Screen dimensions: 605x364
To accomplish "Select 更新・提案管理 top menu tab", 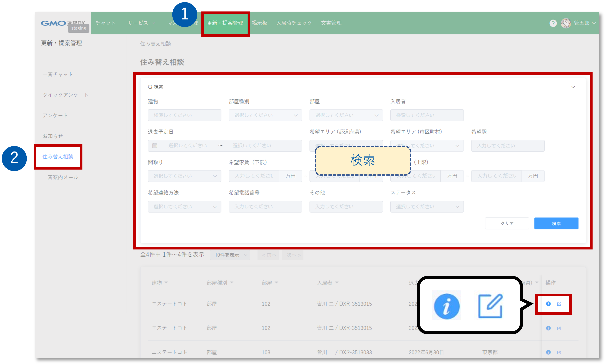I will click(225, 23).
